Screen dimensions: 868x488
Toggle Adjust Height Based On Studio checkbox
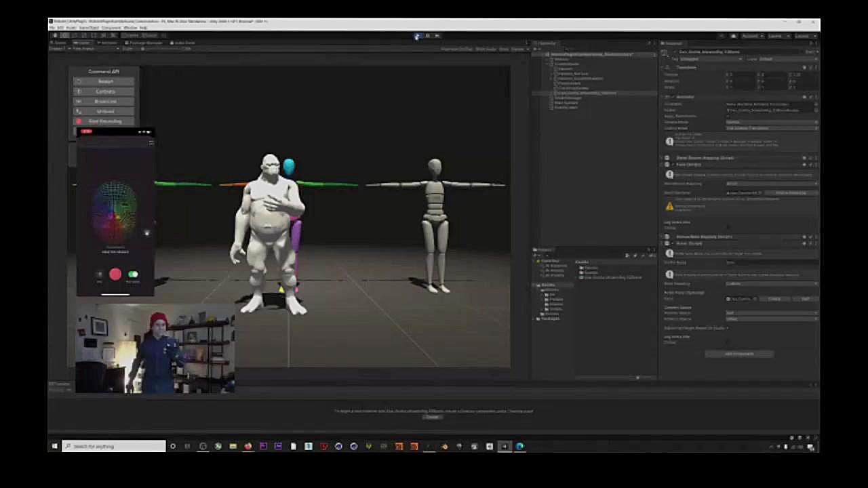coord(728,328)
